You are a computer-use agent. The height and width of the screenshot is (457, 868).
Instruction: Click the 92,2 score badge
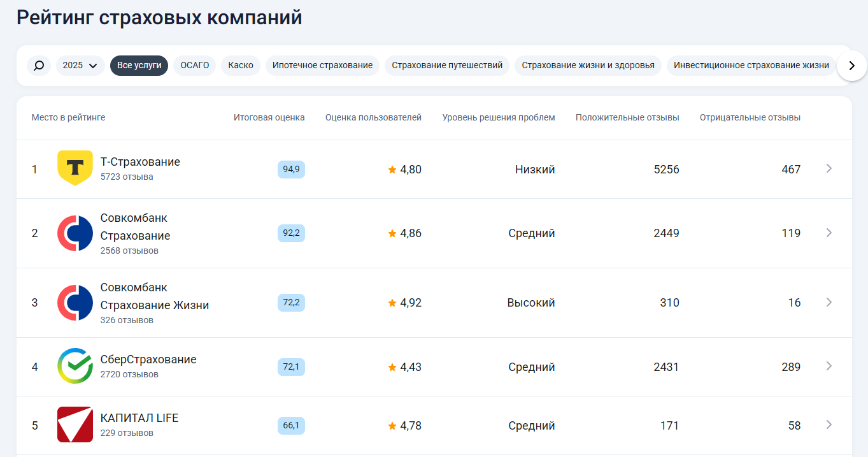291,233
